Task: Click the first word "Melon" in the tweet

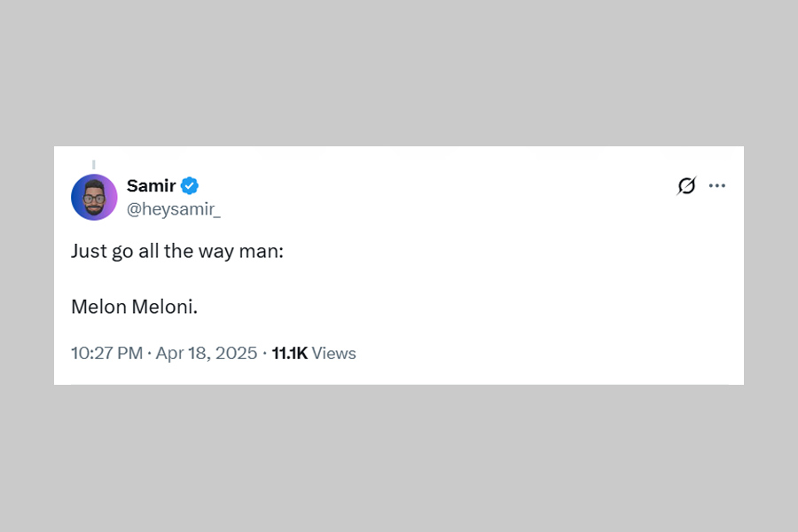Action: (98, 307)
